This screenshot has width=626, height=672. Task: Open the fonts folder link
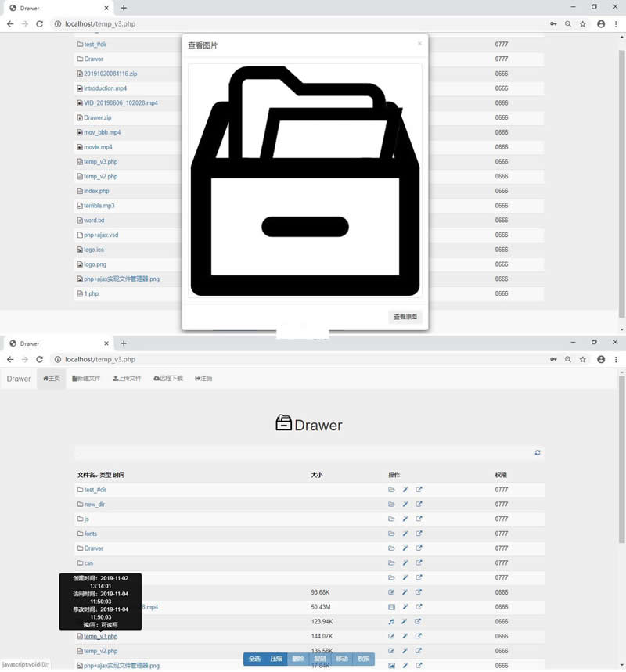point(91,534)
